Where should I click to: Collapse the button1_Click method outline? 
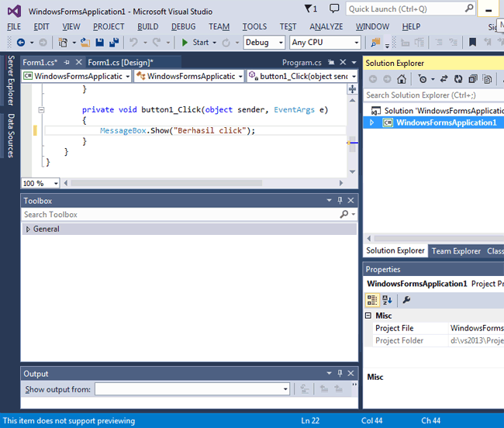point(41,110)
